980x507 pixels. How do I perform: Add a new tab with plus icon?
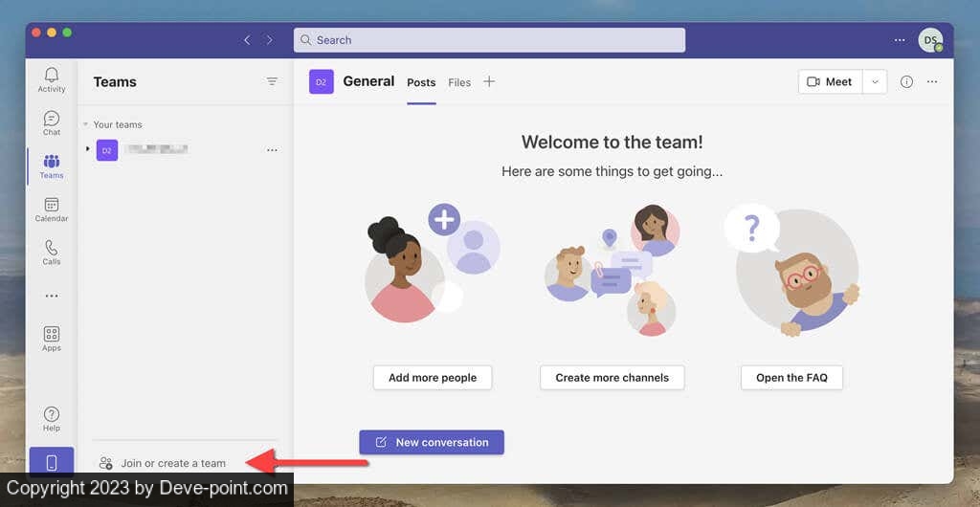[489, 82]
